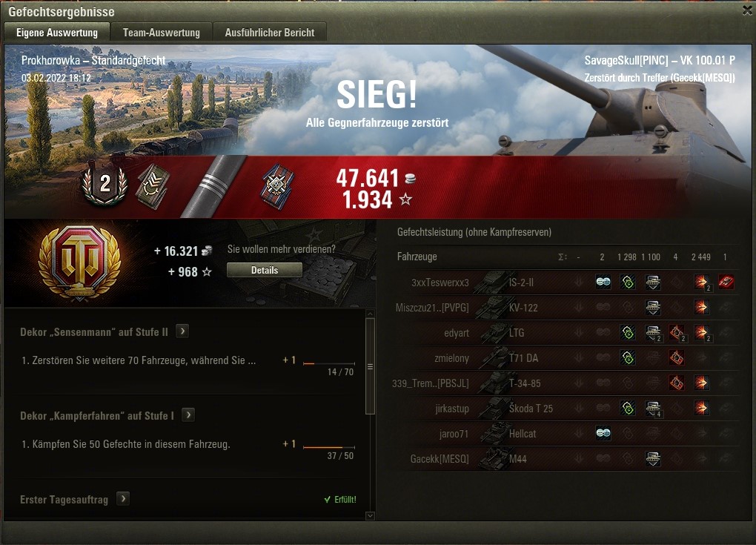This screenshot has width=756, height=545.
Task: Click the rank chevron medal icon
Action: [153, 186]
